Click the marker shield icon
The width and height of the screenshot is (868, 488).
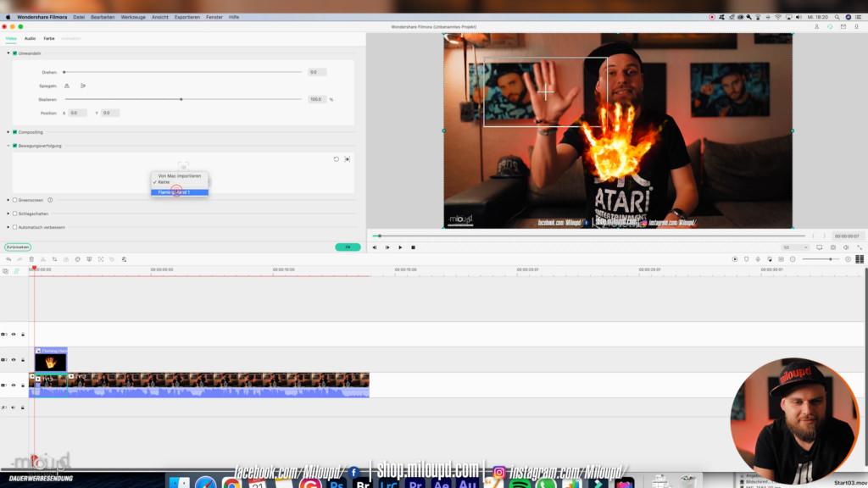[x=746, y=259]
